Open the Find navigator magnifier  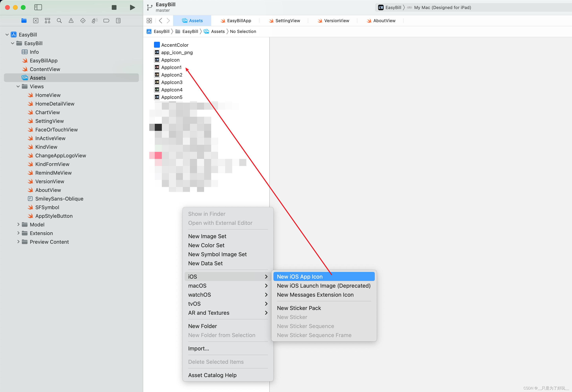pyautogui.click(x=59, y=21)
